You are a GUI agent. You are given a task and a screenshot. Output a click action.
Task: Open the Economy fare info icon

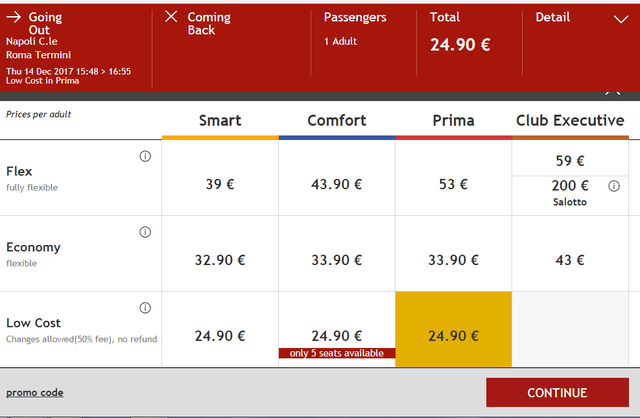[x=145, y=232]
